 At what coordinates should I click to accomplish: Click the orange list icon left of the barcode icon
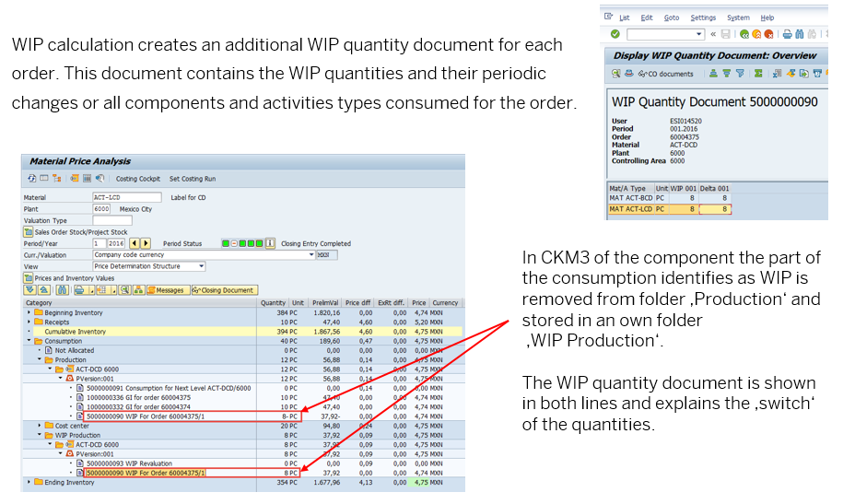tap(74, 179)
